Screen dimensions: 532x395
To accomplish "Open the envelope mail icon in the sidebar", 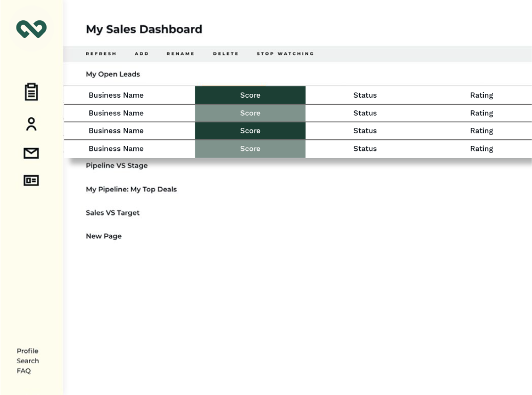I will (31, 153).
